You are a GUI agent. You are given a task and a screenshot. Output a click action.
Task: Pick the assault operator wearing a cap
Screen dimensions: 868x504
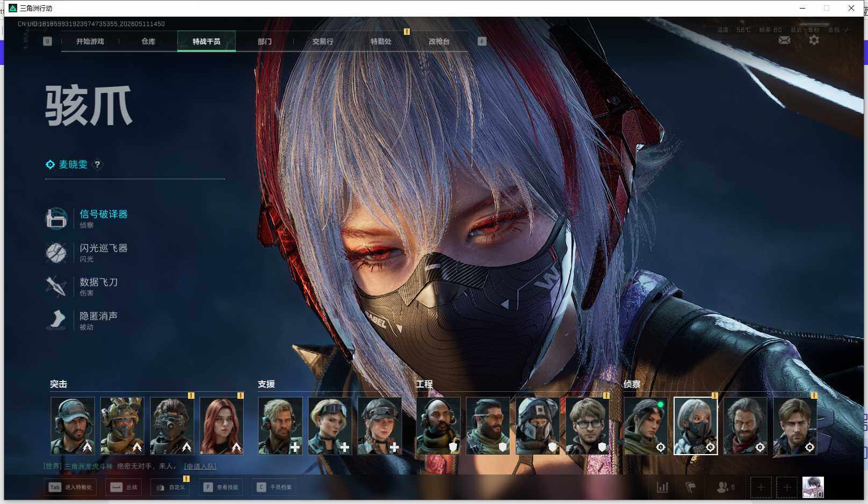73,426
